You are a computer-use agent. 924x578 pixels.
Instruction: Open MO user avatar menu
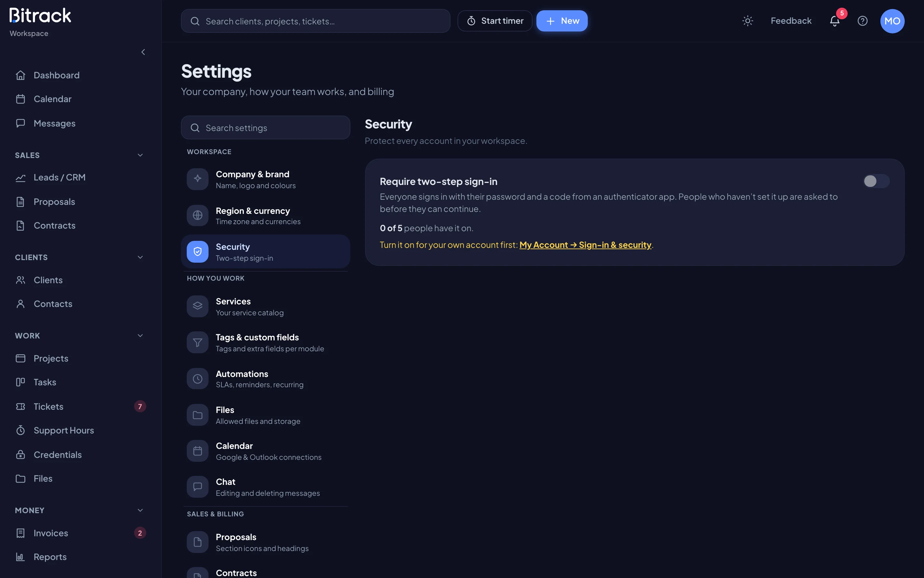pos(892,21)
